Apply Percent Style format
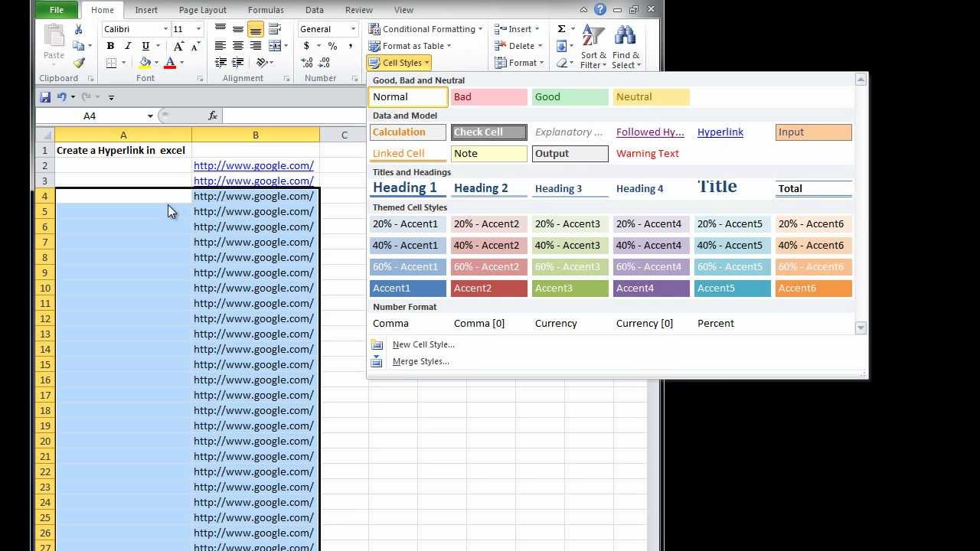This screenshot has height=551, width=980. [x=332, y=46]
